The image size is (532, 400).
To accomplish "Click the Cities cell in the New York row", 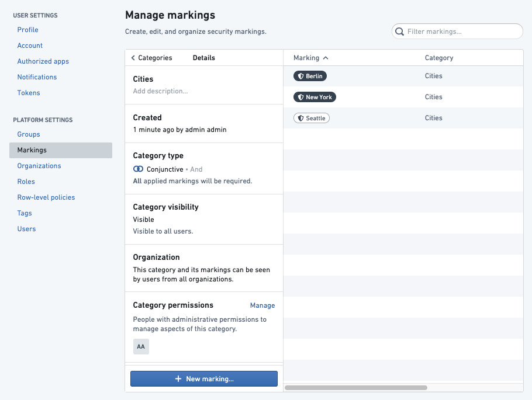I will click(434, 97).
